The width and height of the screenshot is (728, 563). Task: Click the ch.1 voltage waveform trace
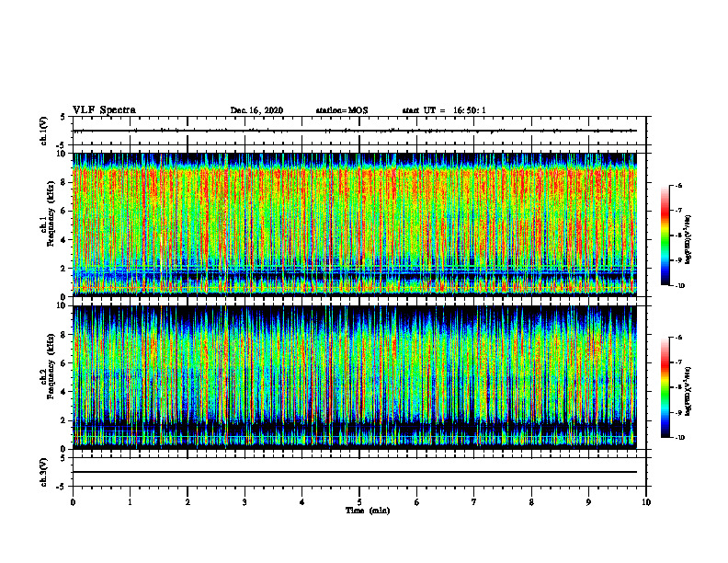point(355,131)
